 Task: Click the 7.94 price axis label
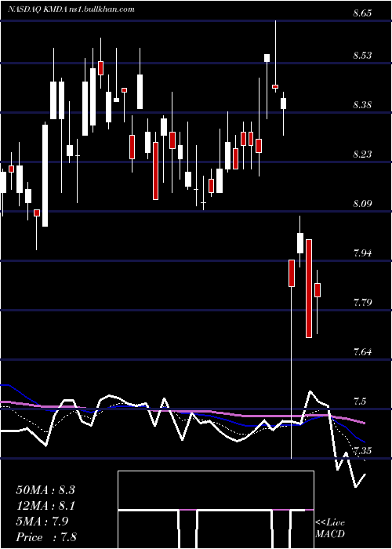pyautogui.click(x=362, y=253)
